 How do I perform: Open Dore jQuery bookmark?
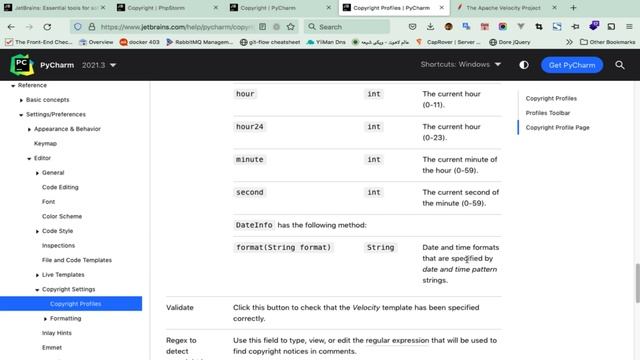[510, 42]
